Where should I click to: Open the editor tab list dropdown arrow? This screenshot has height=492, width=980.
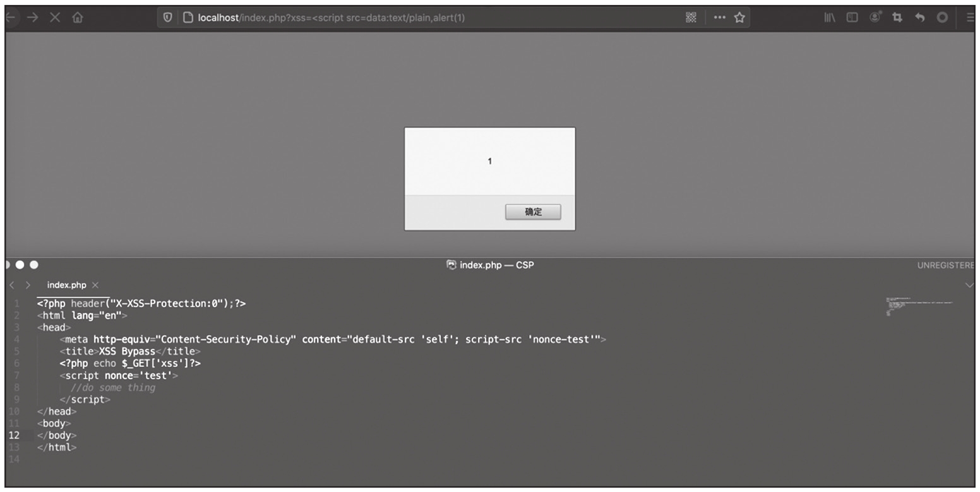[969, 285]
